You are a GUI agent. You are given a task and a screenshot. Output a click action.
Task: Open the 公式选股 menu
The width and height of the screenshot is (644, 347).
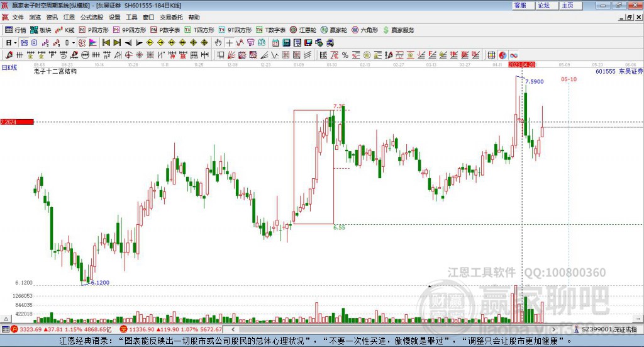(92, 17)
